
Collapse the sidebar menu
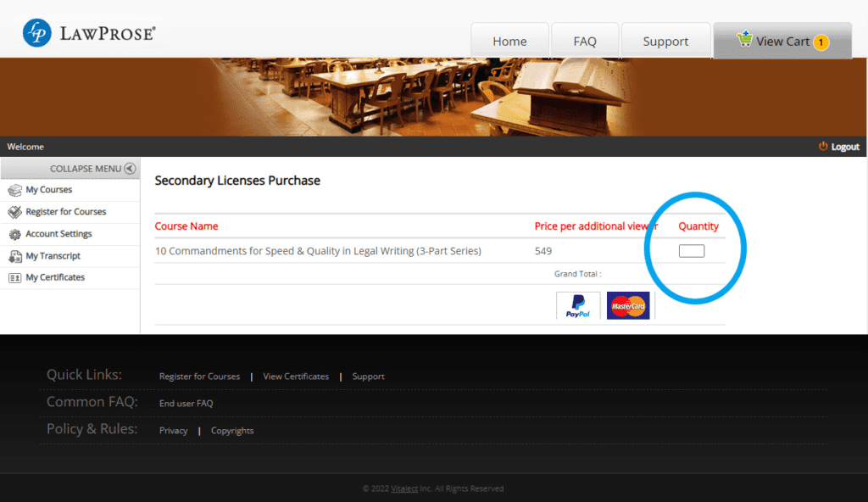pos(70,169)
